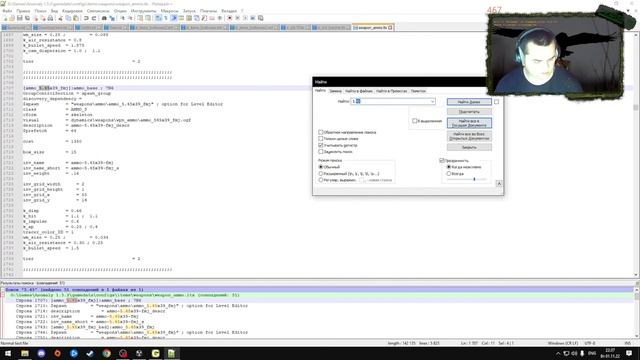Open the 'Найти' search history dropdown arrow
The image size is (640, 360).
tap(432, 101)
